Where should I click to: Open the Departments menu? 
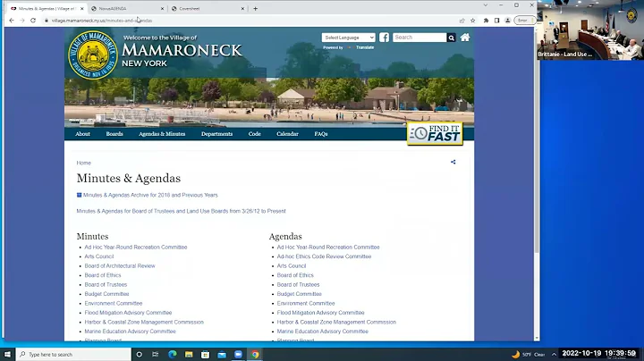(x=216, y=134)
